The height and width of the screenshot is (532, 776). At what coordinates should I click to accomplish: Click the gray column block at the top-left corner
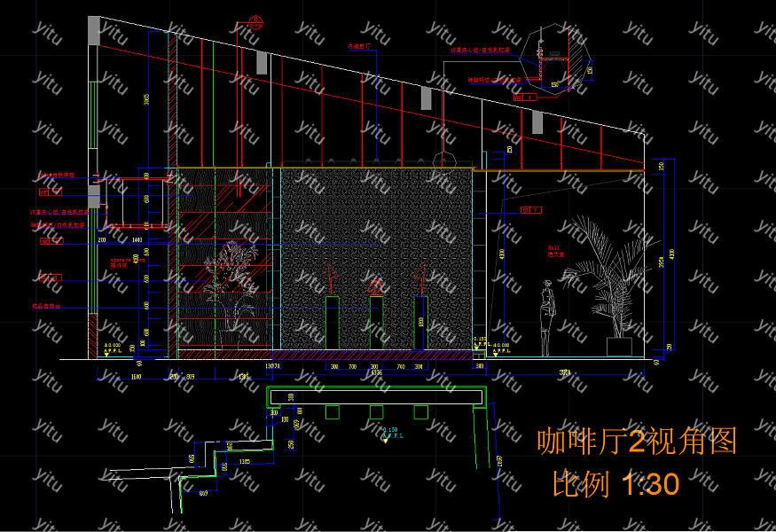pos(93,30)
